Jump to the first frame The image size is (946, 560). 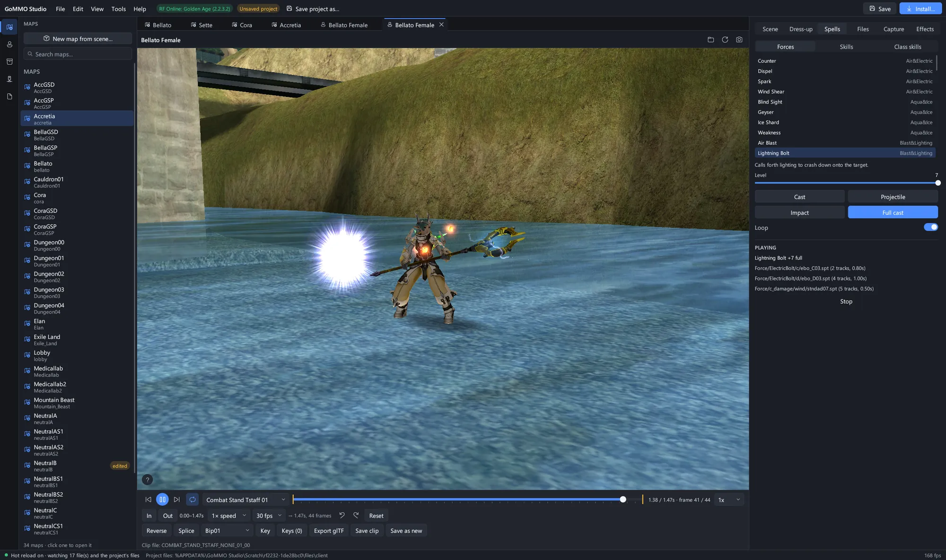(x=149, y=499)
